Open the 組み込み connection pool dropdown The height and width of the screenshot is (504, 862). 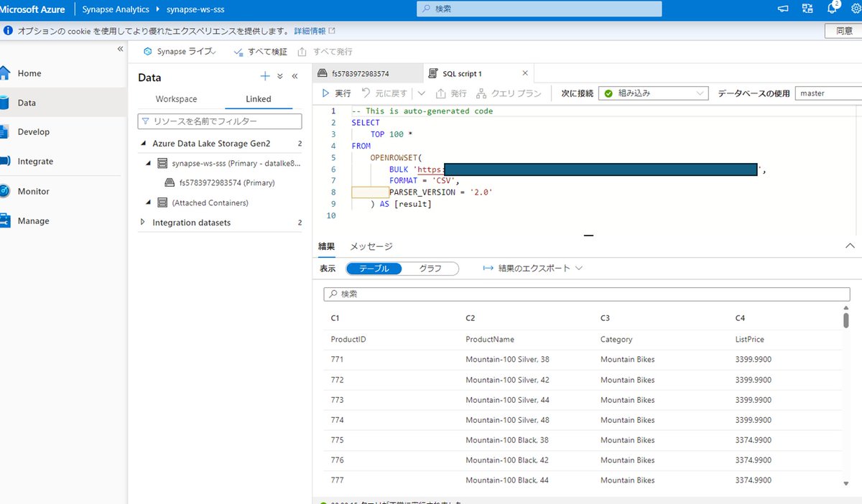pyautogui.click(x=653, y=93)
